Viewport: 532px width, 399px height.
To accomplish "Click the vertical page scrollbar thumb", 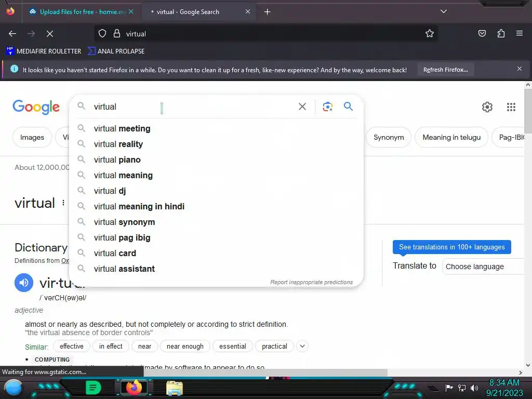I will [528, 111].
